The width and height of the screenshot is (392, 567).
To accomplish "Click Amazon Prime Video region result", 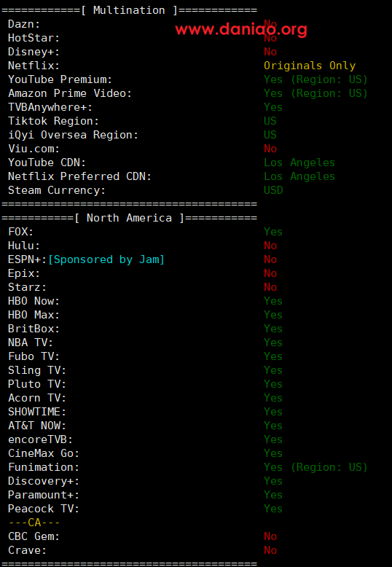I will click(315, 93).
